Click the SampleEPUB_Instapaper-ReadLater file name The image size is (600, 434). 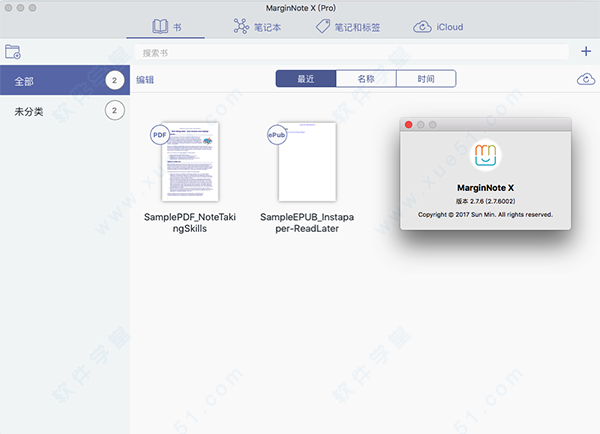[307, 223]
